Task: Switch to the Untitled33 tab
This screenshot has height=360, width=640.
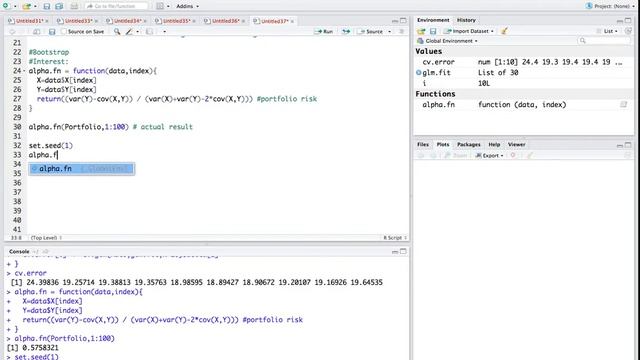Action: tap(78, 21)
